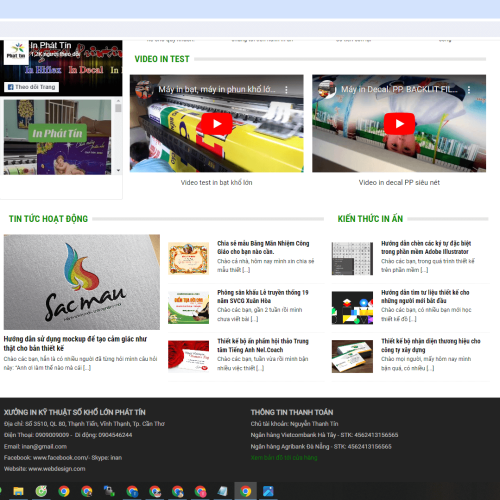Open article 'Thiết kế bộ nhận diện thương hiệu'

[431, 345]
